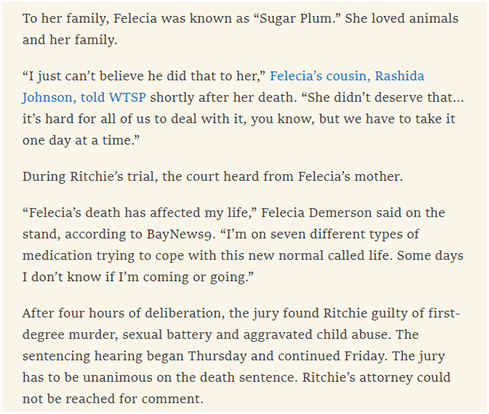
Task: Click the words "shortly after her death"
Action: [223, 98]
